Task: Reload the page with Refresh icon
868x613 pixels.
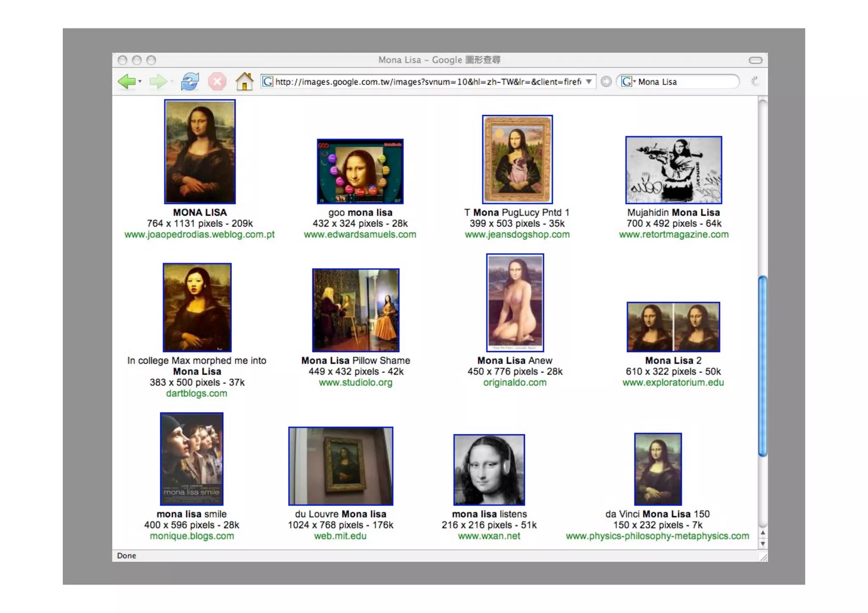Action: pos(189,81)
